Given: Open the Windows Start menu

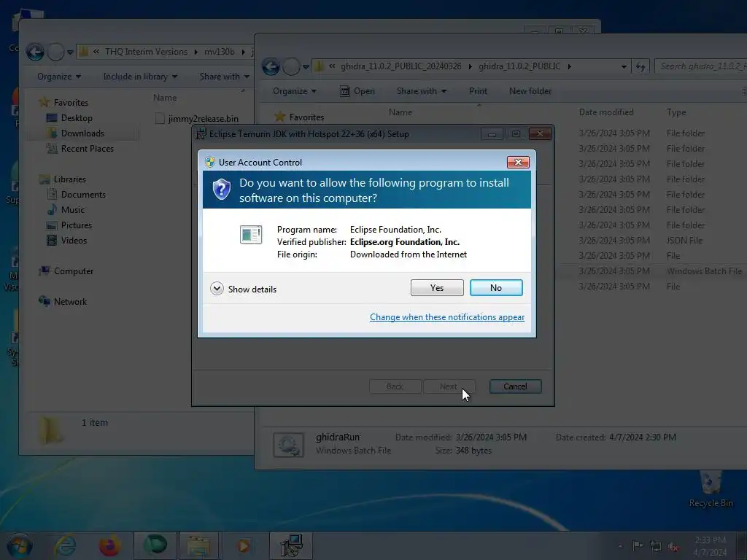Looking at the screenshot, I should [x=19, y=545].
